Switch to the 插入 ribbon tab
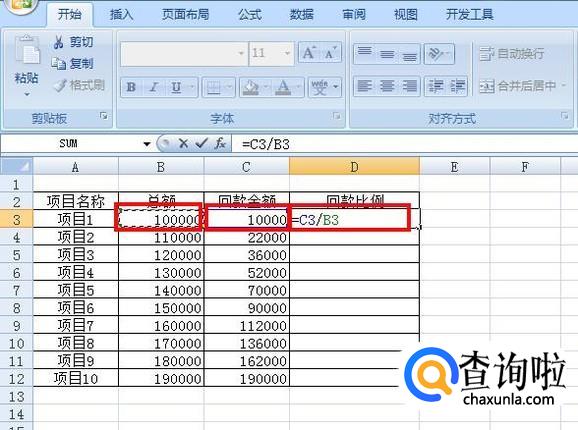 tap(121, 15)
